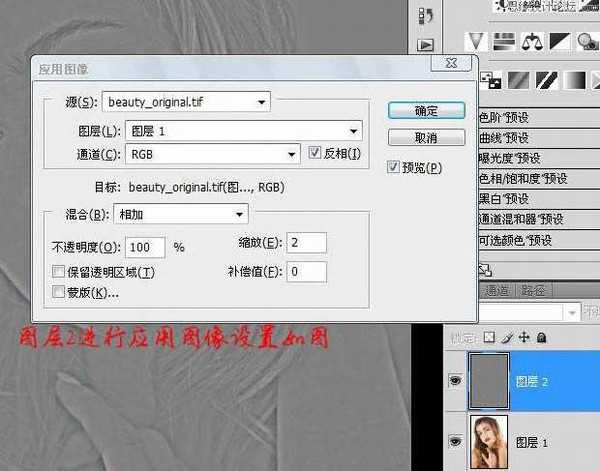
Task: Enable the 保留透明区域 checkbox
Action: 58,272
